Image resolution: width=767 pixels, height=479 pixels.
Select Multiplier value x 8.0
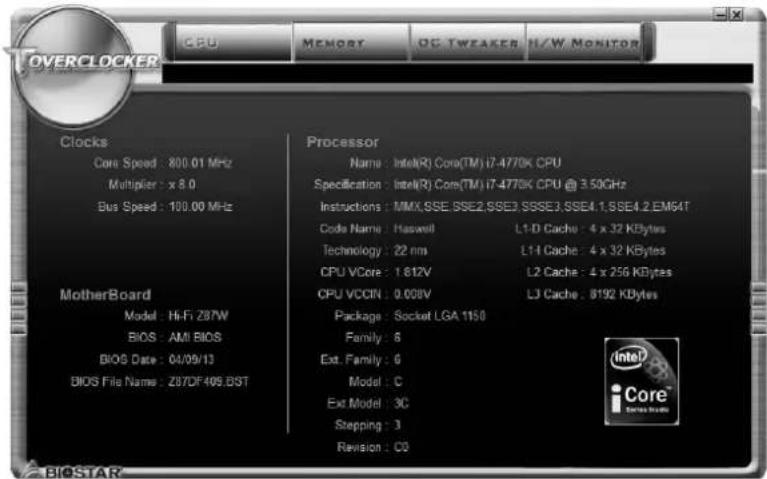182,184
